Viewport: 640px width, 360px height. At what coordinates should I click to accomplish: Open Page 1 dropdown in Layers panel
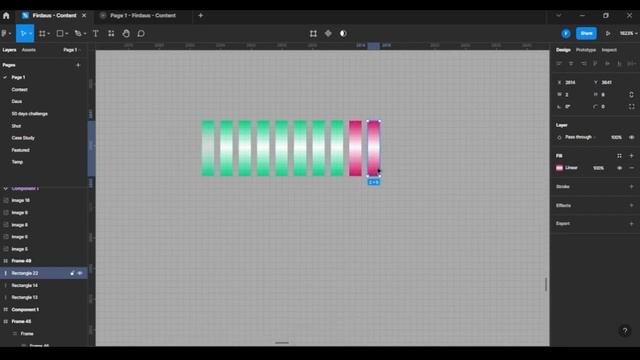[72, 50]
